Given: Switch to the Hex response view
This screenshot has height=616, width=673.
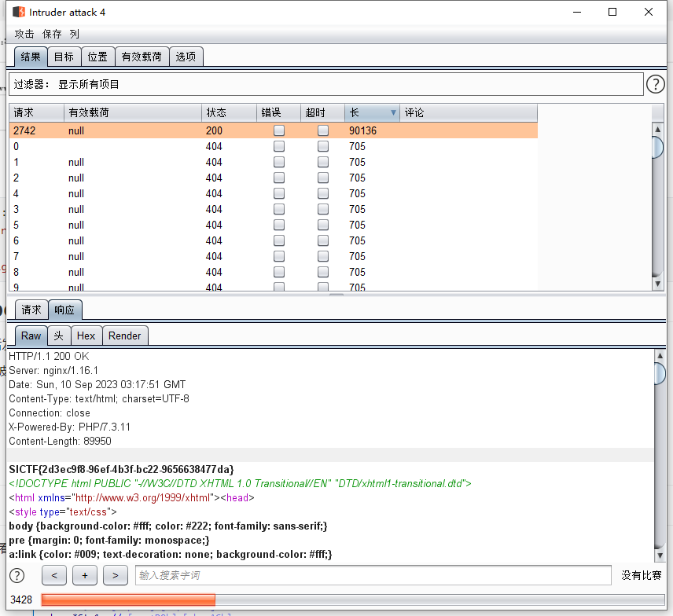Looking at the screenshot, I should click(86, 335).
